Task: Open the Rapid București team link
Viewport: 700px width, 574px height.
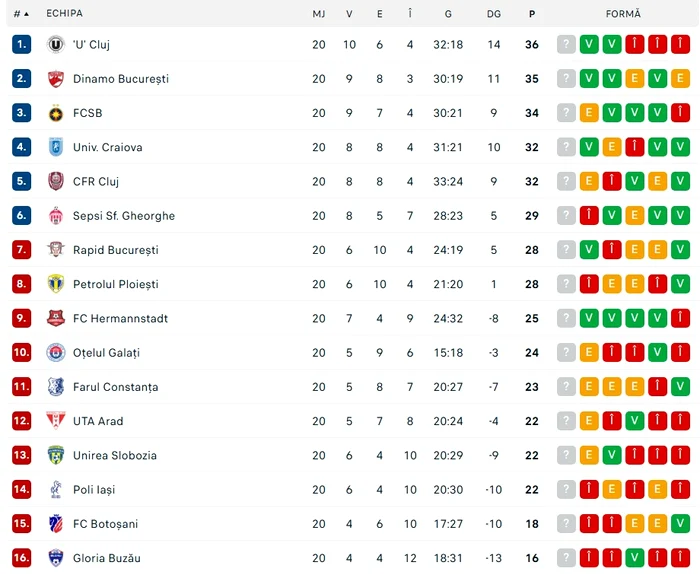Action: point(116,250)
